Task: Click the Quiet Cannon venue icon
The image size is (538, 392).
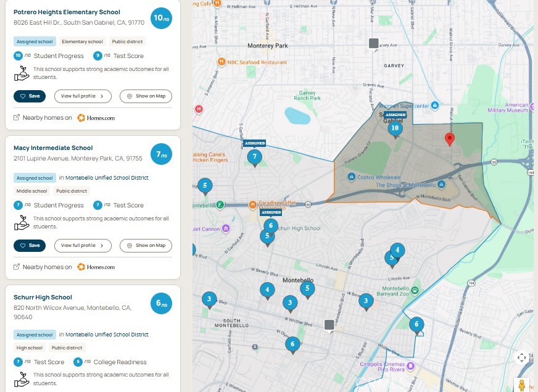Action: coord(225,228)
